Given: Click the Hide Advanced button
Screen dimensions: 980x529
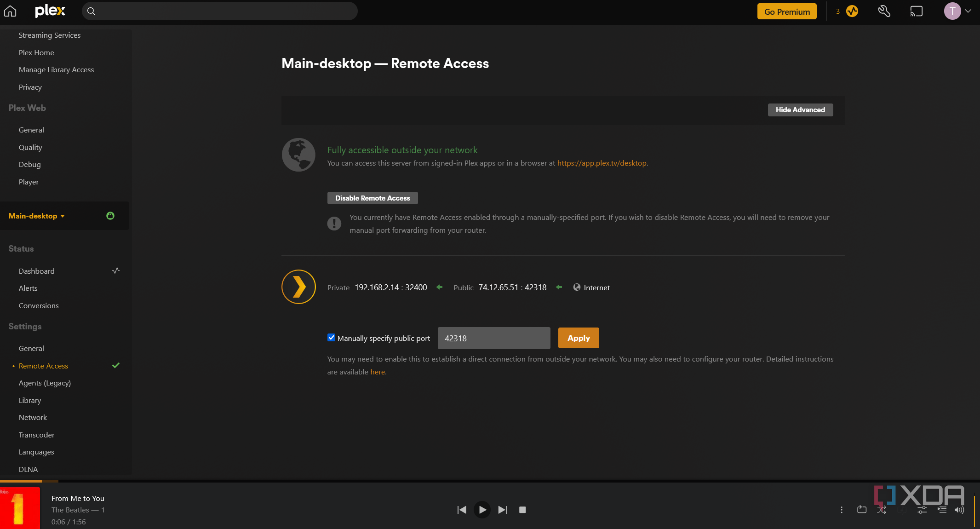Looking at the screenshot, I should [800, 109].
